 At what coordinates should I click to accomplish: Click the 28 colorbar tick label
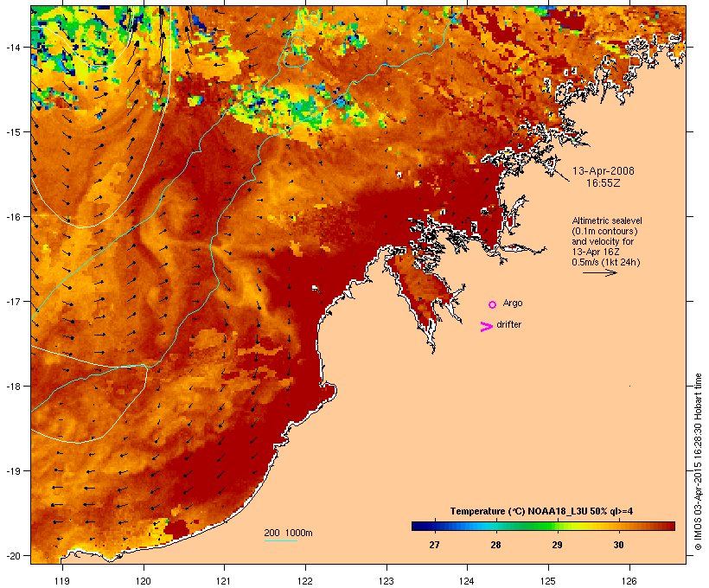click(x=495, y=545)
